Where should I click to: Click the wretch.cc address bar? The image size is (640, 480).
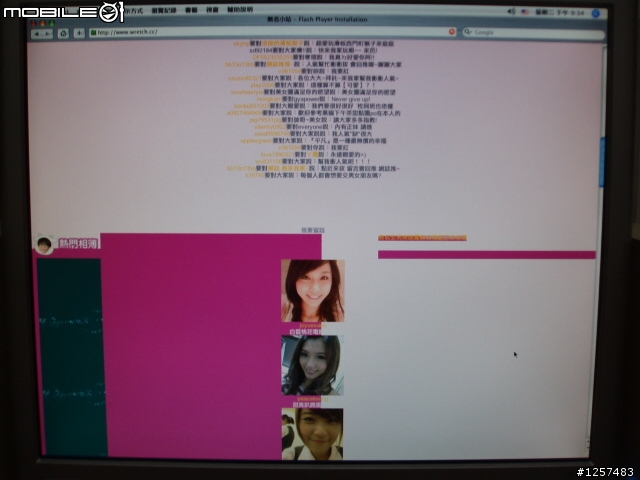click(273, 32)
